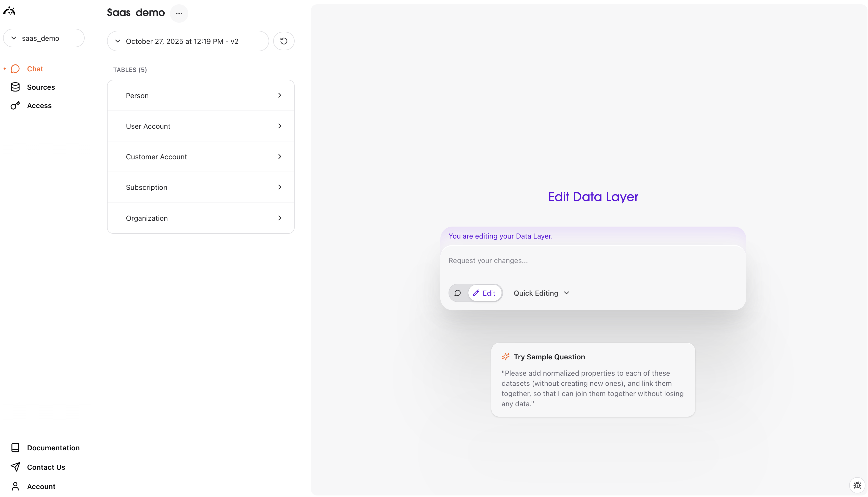Click the app logo icon
This screenshot has width=868, height=497.
coord(9,11)
